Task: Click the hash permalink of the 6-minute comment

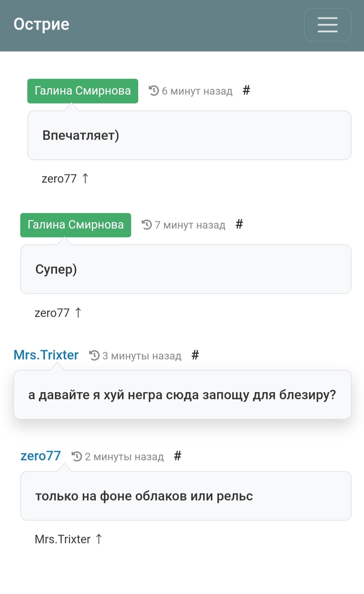Action: click(x=246, y=90)
